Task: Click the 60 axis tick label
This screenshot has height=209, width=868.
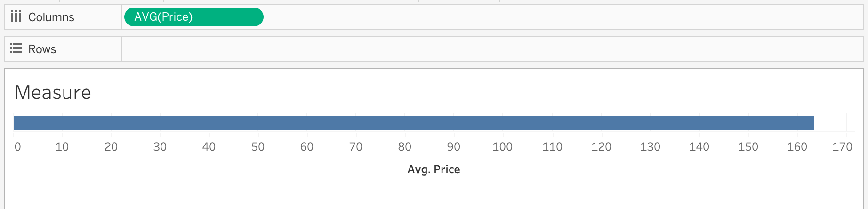Action: 307,147
